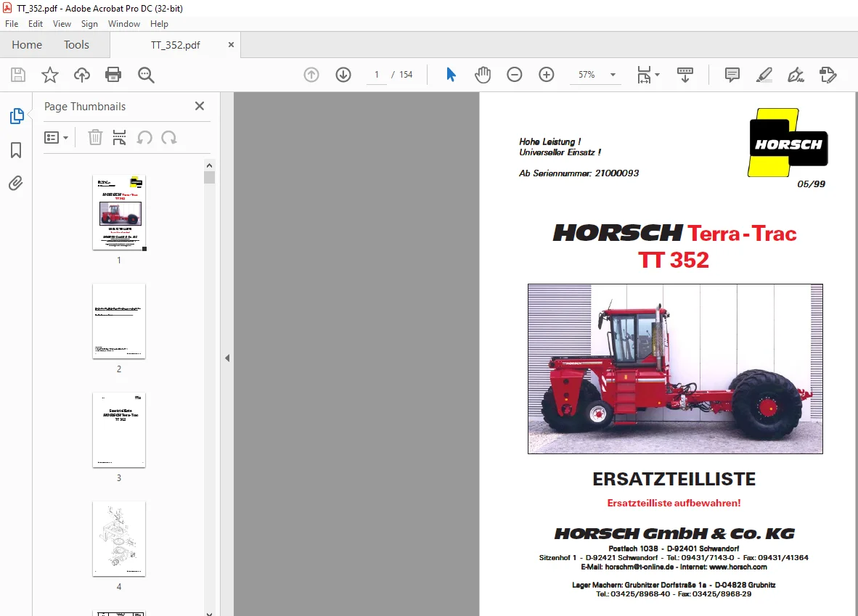The height and width of the screenshot is (616, 858).
Task: Click the ERSATZTEILLISTE heading text
Action: (x=674, y=480)
